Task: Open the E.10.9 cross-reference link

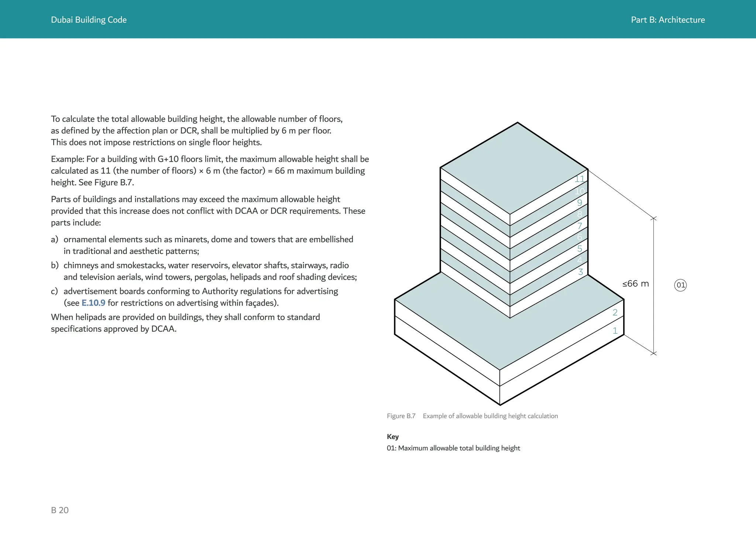Action: (93, 303)
